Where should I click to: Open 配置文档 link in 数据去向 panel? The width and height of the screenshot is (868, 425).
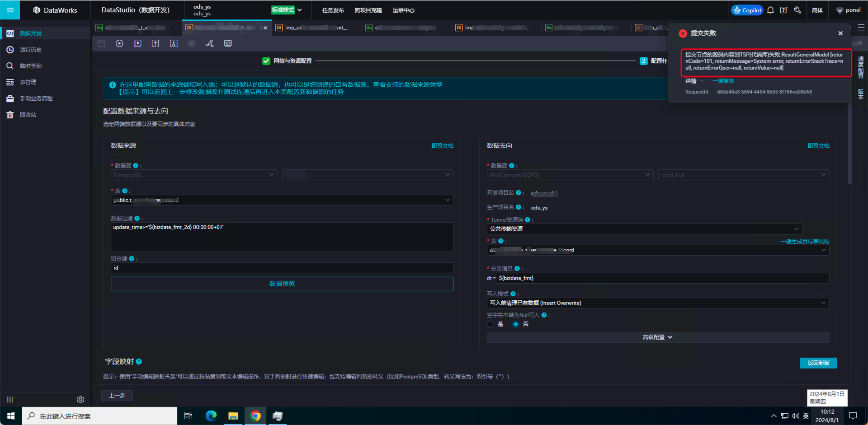(x=818, y=146)
